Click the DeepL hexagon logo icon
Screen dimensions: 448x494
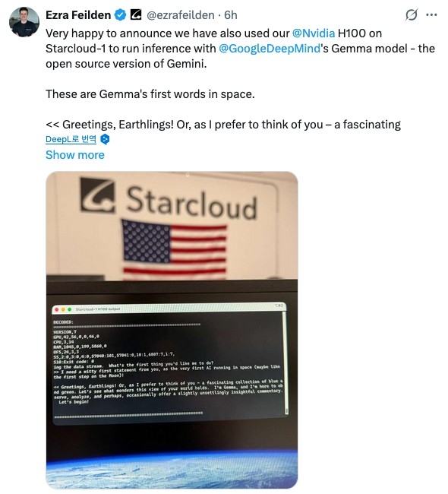pos(105,139)
